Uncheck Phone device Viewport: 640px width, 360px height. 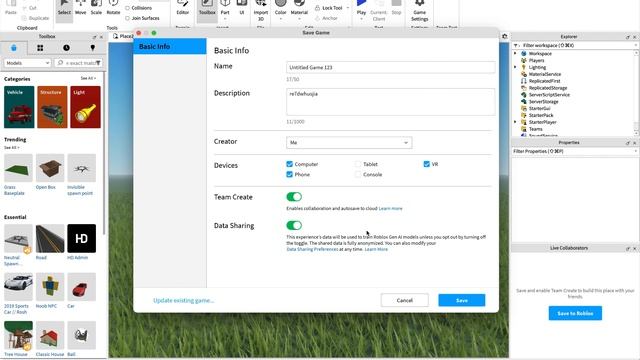pos(289,174)
